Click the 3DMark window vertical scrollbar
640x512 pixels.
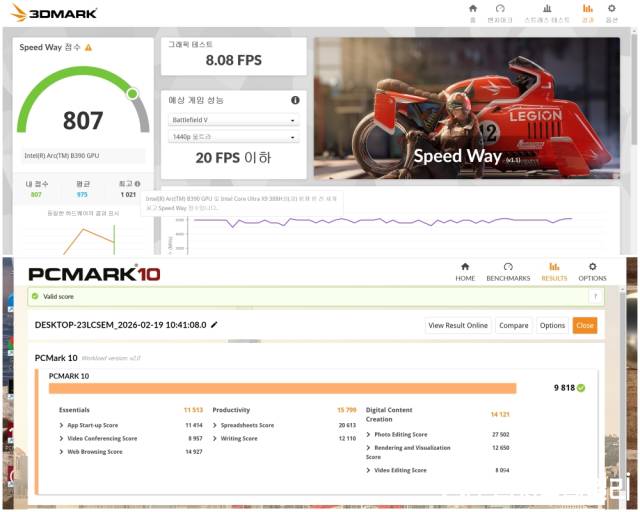coord(635,87)
